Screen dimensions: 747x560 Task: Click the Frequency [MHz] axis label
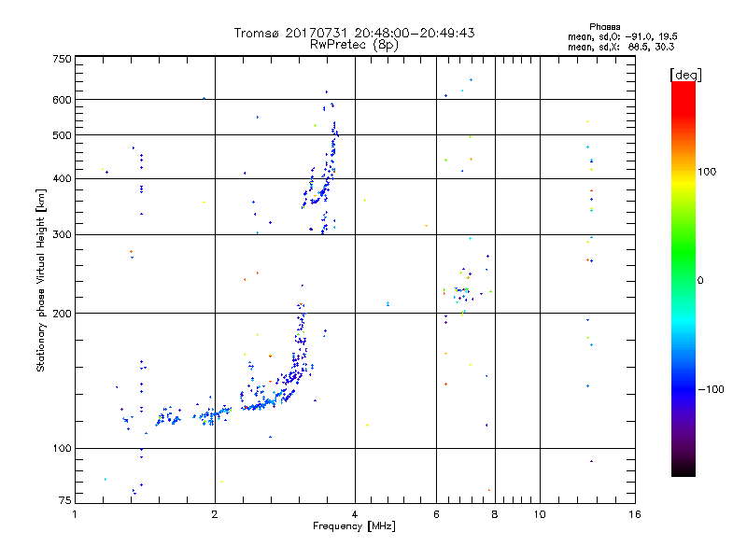coord(354,526)
